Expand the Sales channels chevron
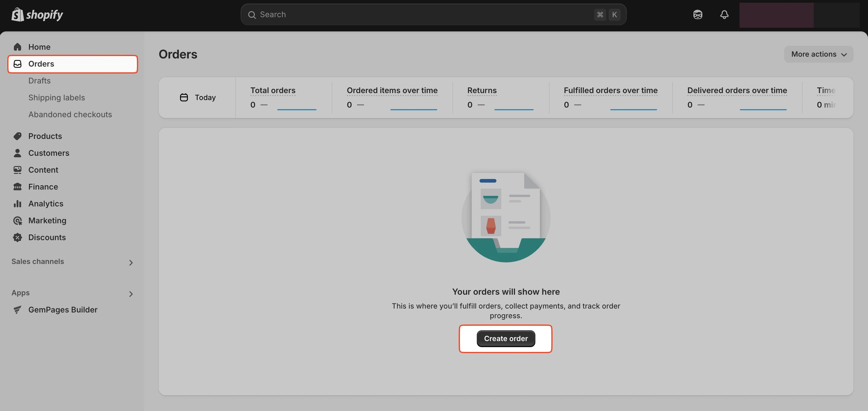The height and width of the screenshot is (411, 868). 131,262
